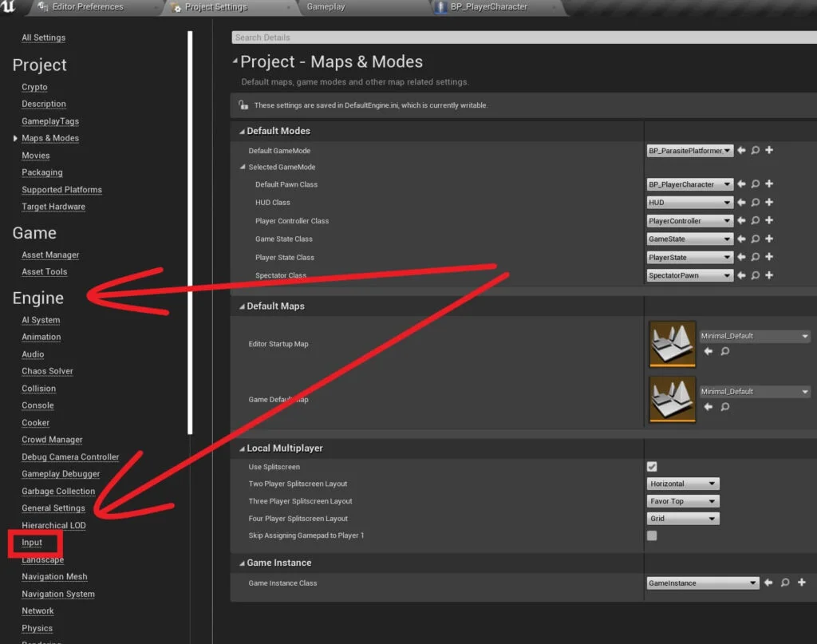
Task: Open Three Player Splitscreen Favor Top dropdown
Action: 683,501
